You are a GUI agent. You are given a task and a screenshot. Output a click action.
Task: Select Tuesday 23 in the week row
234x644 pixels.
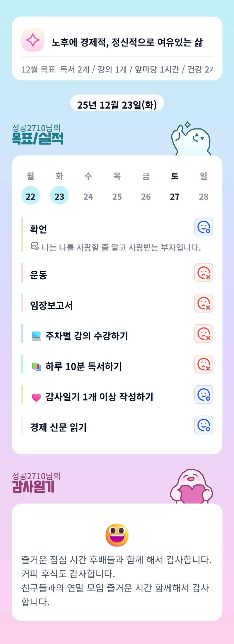[59, 196]
